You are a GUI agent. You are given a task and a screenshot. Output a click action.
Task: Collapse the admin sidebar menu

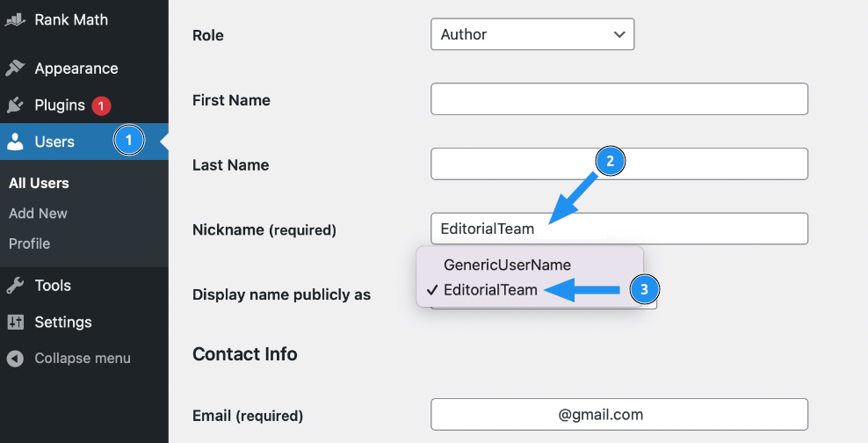pyautogui.click(x=84, y=359)
